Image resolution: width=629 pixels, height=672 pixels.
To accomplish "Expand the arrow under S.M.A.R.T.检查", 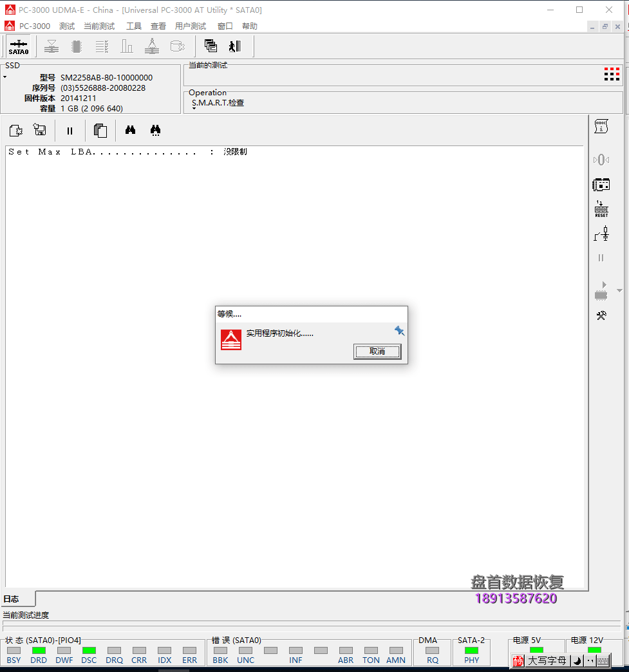I will 194,109.
